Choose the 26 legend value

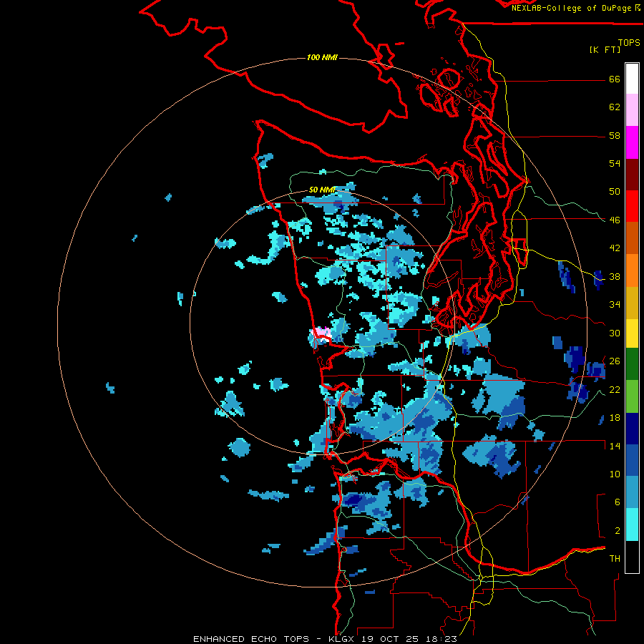pyautogui.click(x=615, y=361)
